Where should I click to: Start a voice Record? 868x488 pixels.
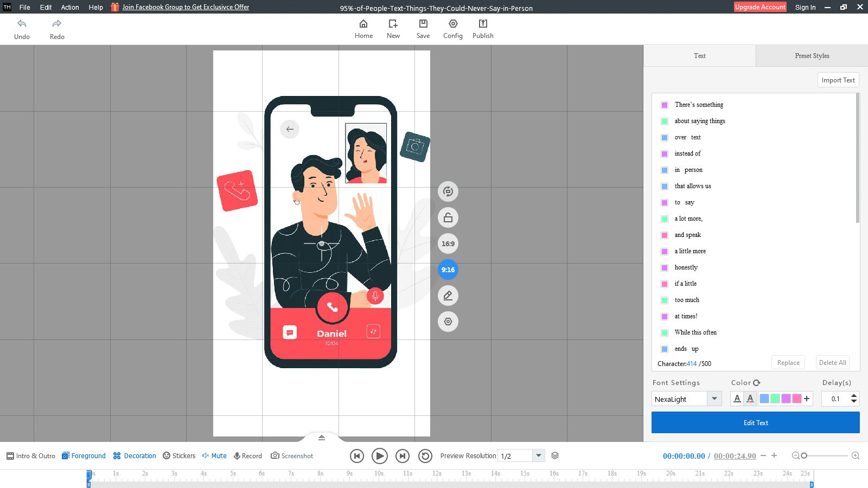click(247, 455)
